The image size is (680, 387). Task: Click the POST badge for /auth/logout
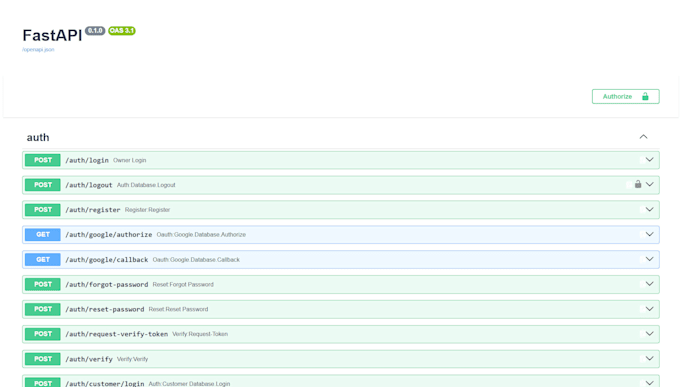[x=42, y=185]
